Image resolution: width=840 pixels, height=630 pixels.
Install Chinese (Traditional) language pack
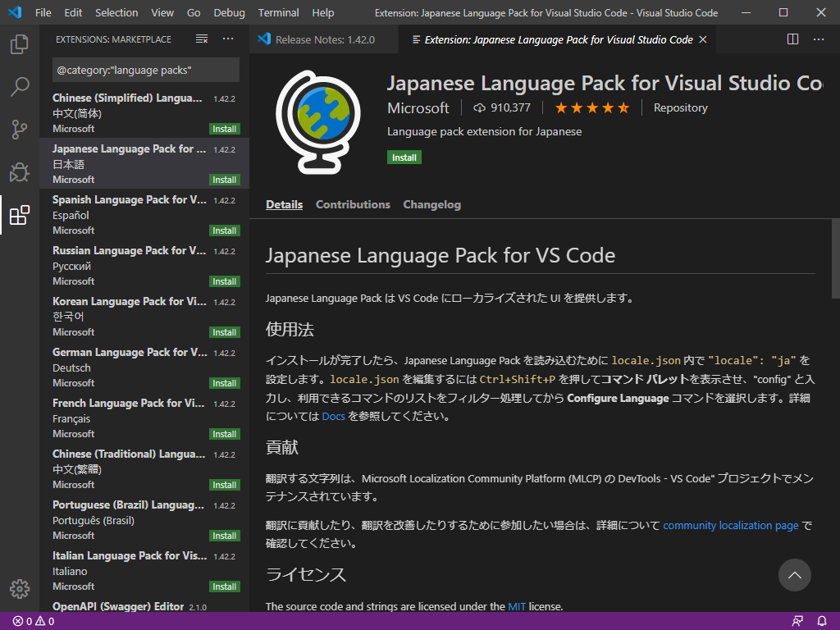click(x=225, y=486)
